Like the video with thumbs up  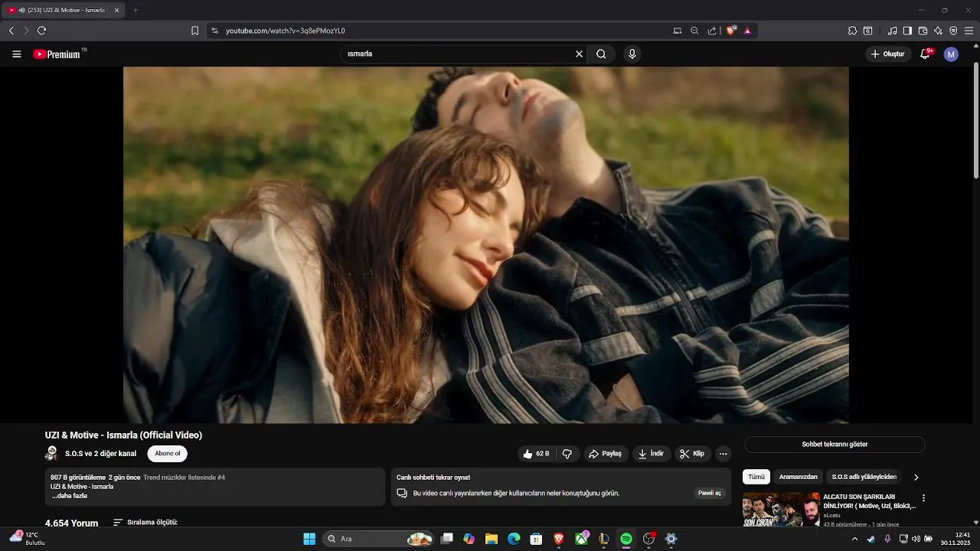click(x=536, y=454)
